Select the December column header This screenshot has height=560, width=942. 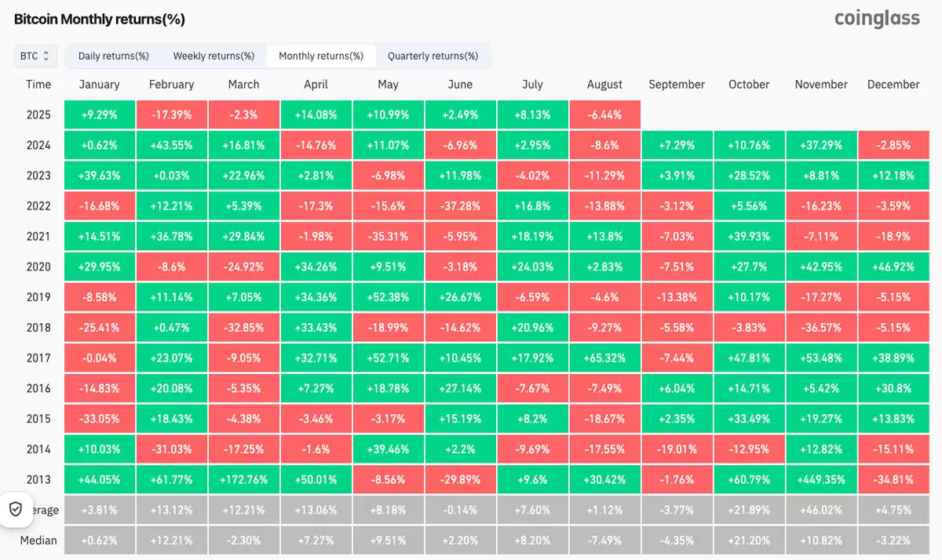pos(893,84)
